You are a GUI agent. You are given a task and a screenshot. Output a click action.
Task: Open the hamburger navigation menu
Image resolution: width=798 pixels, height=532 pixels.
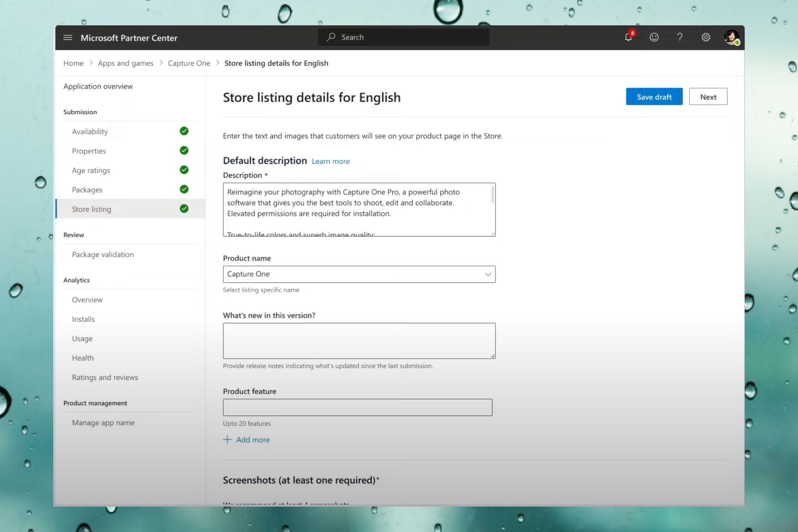coord(67,38)
